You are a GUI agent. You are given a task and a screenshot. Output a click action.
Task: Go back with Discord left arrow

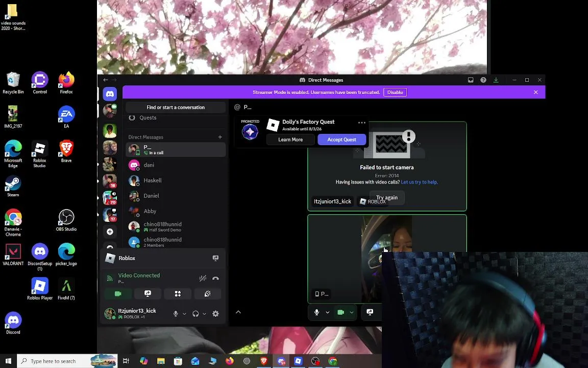coord(106,80)
